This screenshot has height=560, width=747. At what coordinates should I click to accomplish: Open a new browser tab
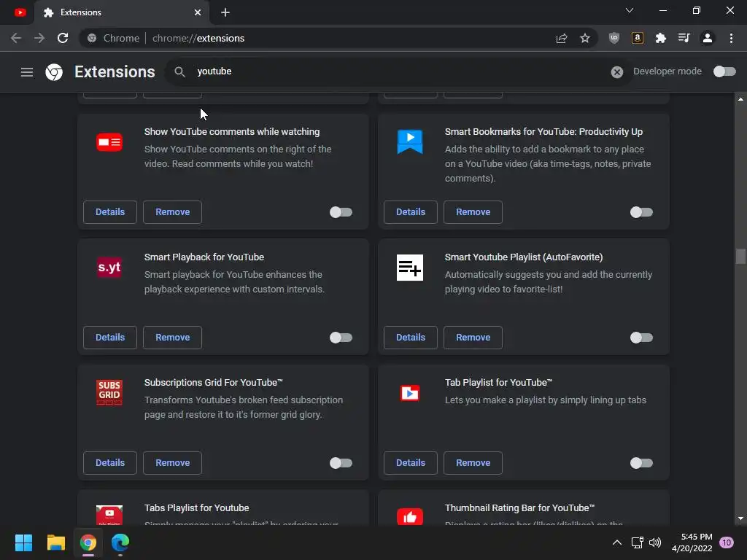coord(225,12)
